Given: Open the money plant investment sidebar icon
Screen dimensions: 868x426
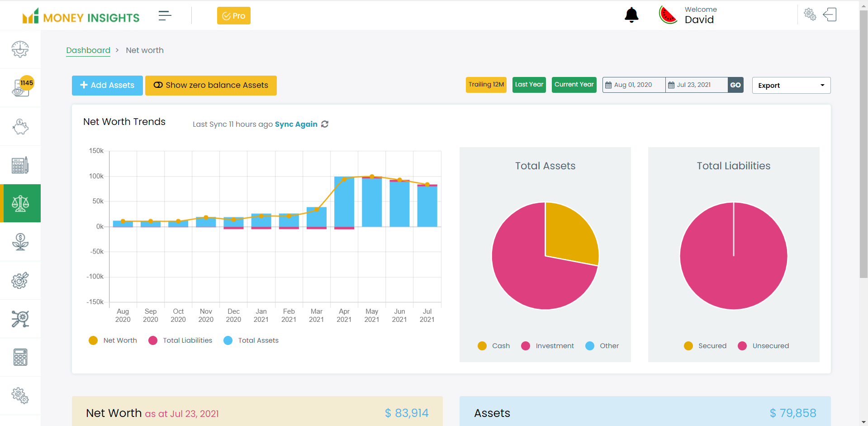Looking at the screenshot, I should (20, 242).
